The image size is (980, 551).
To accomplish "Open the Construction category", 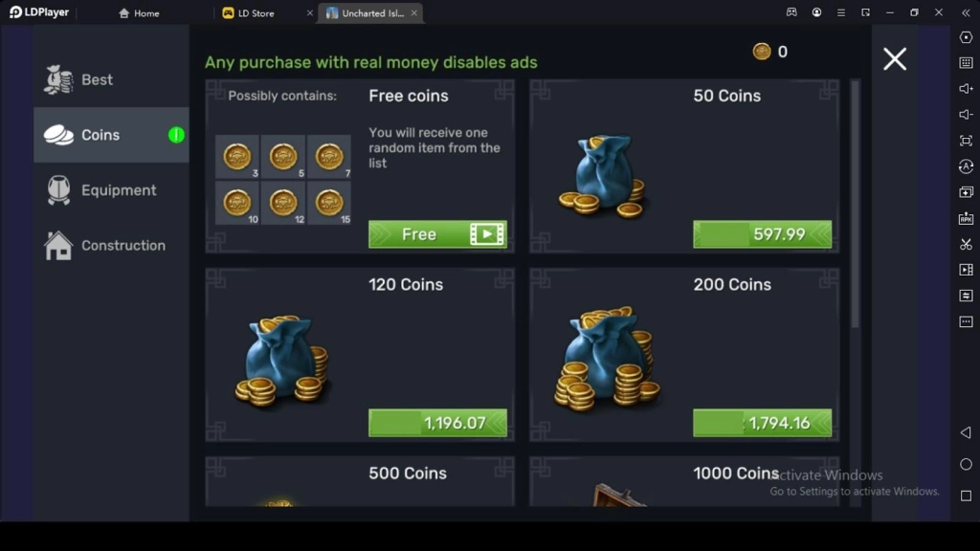I will tap(111, 246).
